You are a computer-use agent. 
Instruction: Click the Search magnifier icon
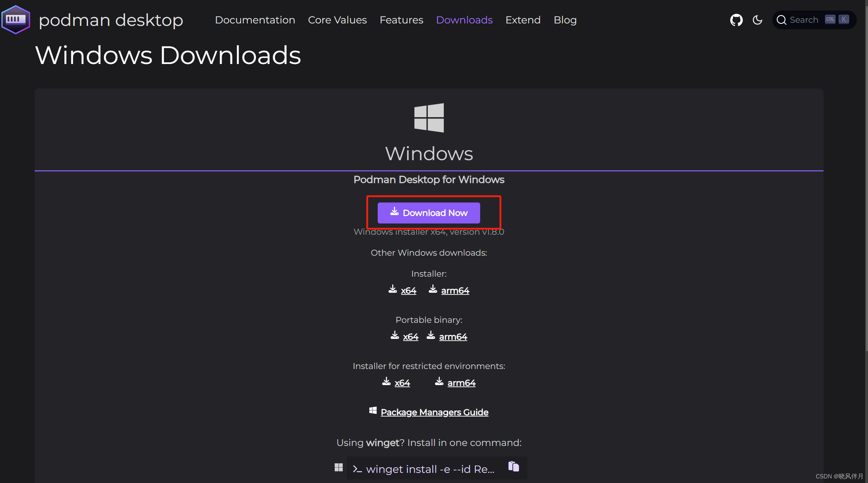(x=781, y=20)
